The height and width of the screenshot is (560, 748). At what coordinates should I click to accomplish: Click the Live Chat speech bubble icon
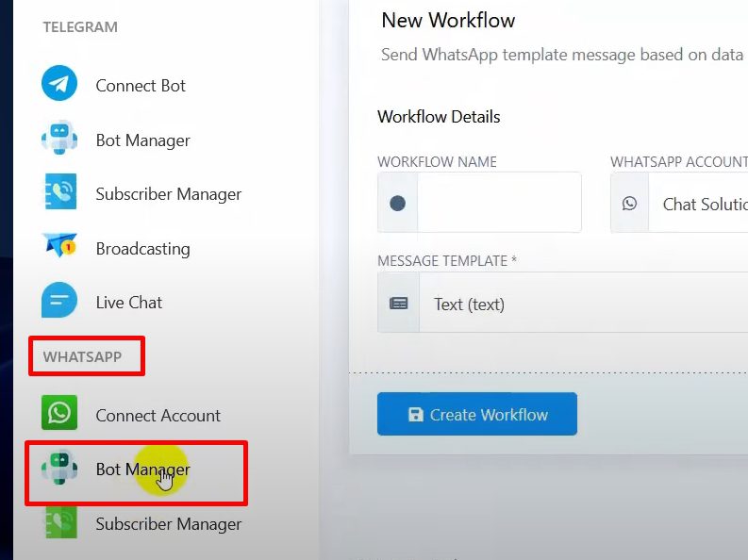click(59, 302)
